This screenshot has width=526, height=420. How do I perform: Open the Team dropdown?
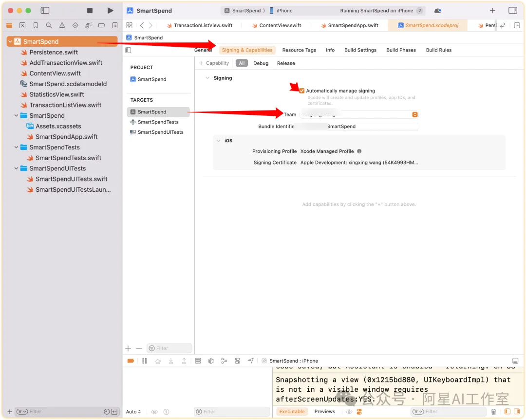point(359,115)
